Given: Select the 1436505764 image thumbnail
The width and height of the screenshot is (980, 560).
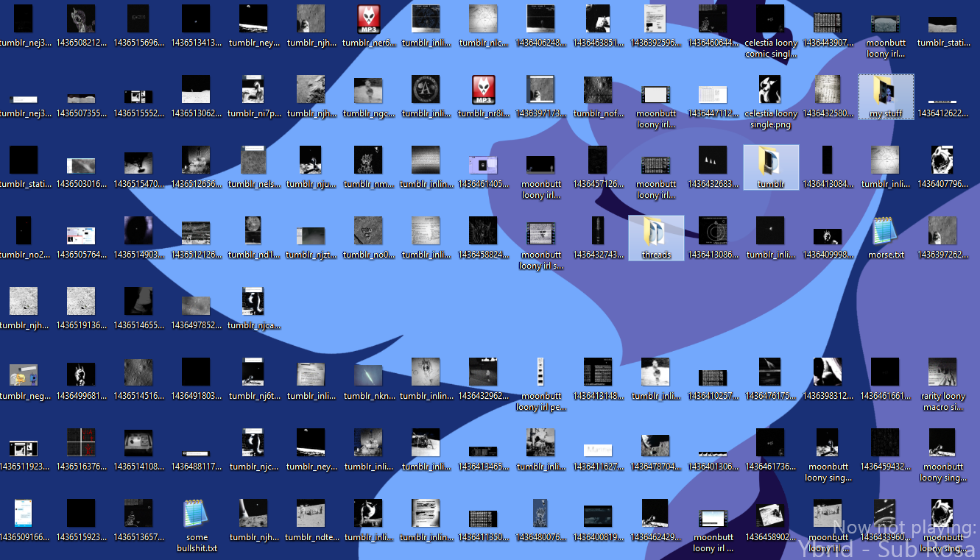Looking at the screenshot, I should [82, 235].
